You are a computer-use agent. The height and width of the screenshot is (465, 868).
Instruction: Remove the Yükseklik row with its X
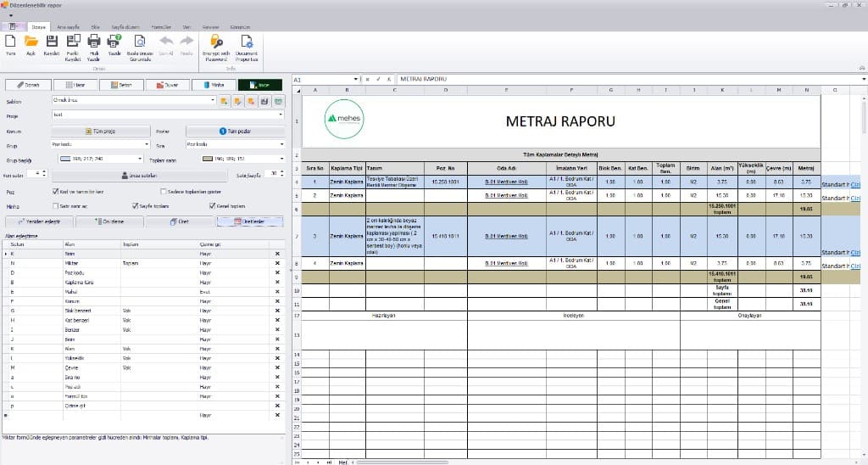pyautogui.click(x=277, y=358)
